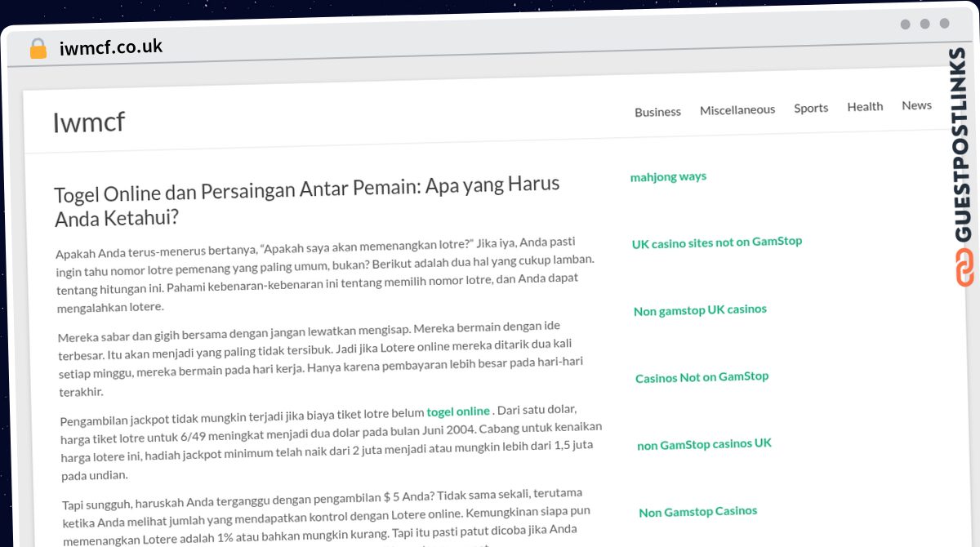Open "UK casino sites not on GamStop" link
Viewport: 980px width, 547px height.
tap(716, 242)
